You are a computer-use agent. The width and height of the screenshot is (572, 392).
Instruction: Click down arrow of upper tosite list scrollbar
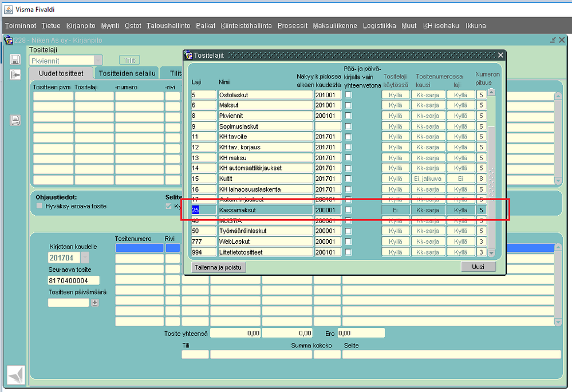558,180
